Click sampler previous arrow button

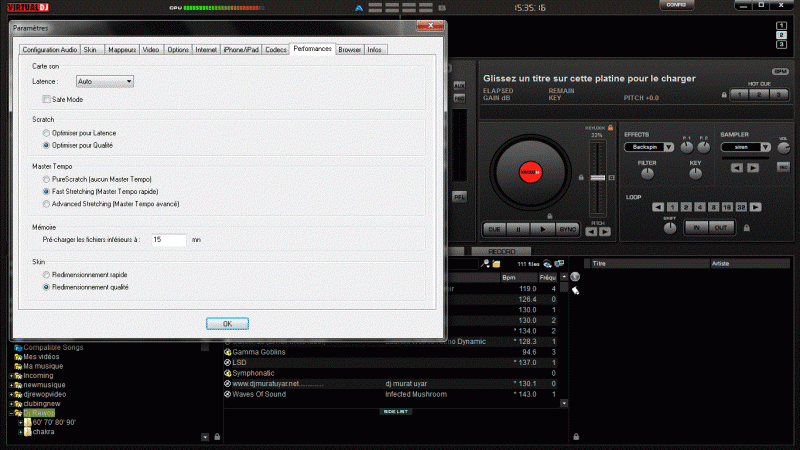737,168
